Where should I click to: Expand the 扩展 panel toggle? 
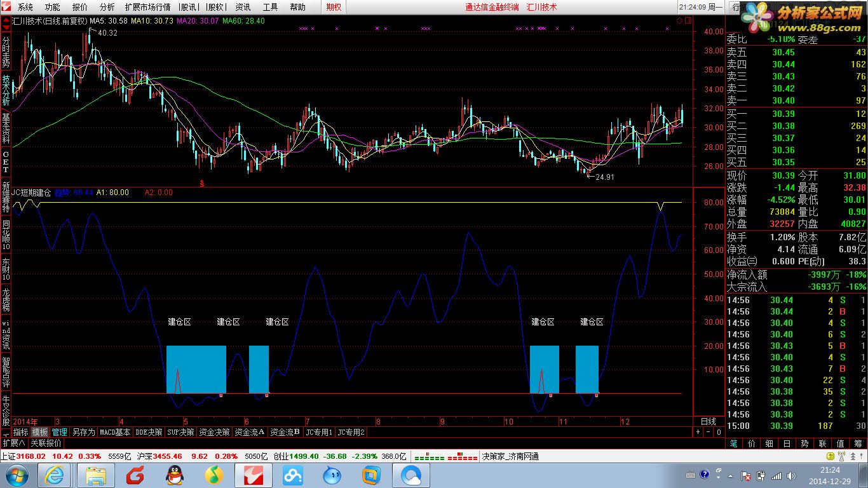click(x=13, y=443)
